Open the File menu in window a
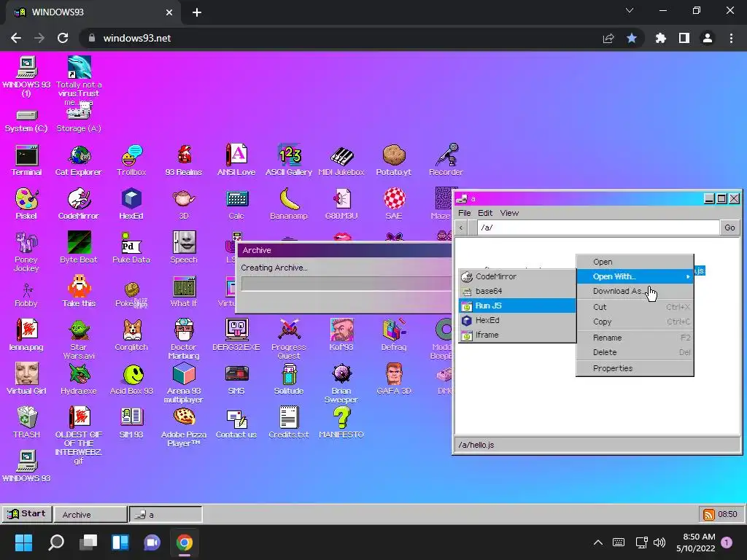 [465, 213]
